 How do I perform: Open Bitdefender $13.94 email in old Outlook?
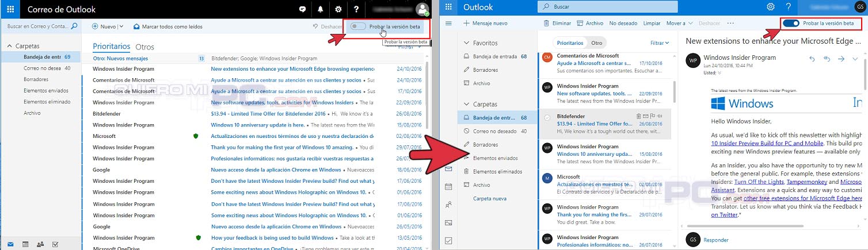point(258,114)
